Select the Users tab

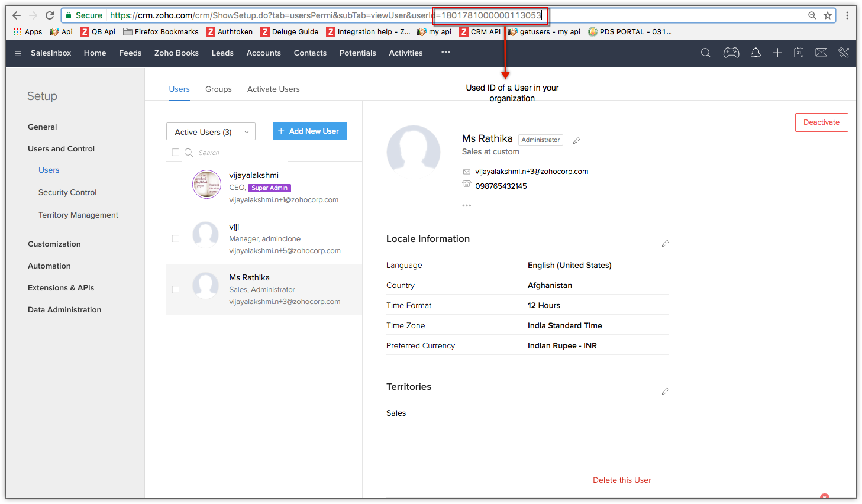pyautogui.click(x=179, y=89)
